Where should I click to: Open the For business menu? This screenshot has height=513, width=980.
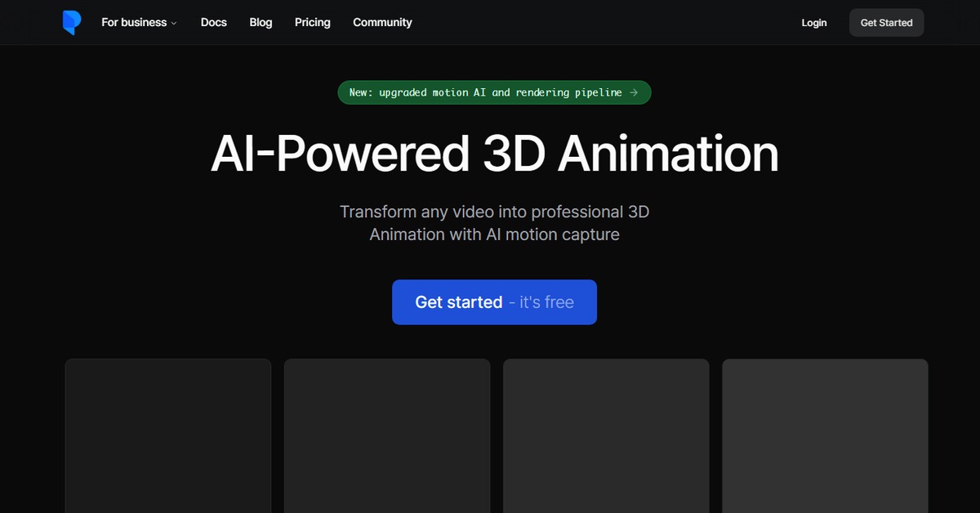pos(134,23)
